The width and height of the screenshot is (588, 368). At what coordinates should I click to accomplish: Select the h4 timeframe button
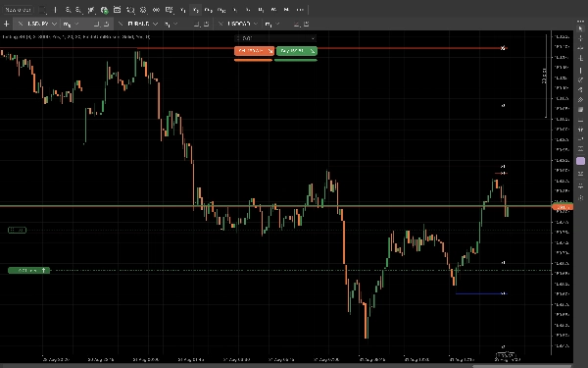point(248,10)
